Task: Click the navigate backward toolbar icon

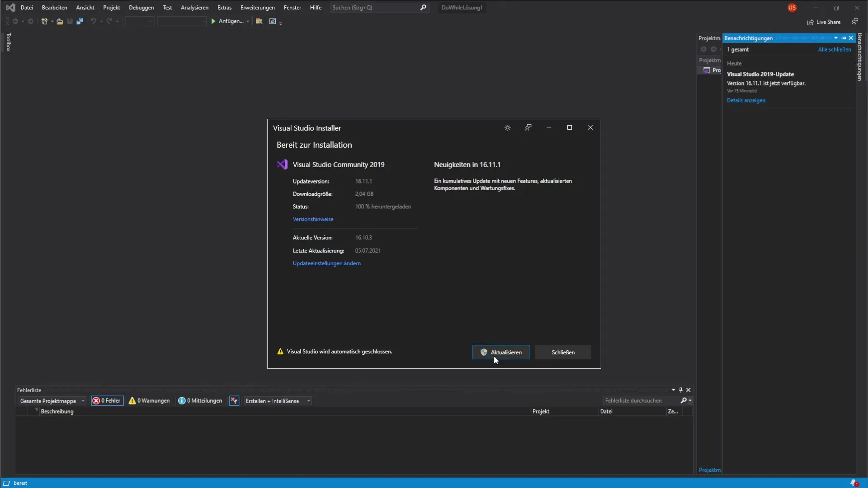Action: click(x=15, y=21)
